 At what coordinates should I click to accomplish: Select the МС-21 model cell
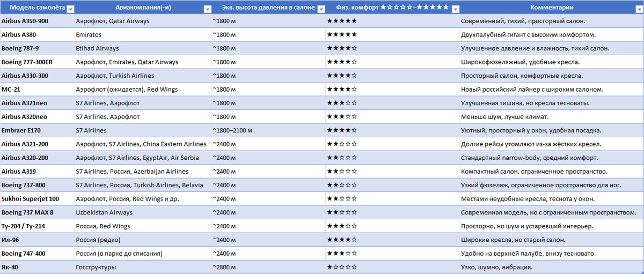click(37, 90)
